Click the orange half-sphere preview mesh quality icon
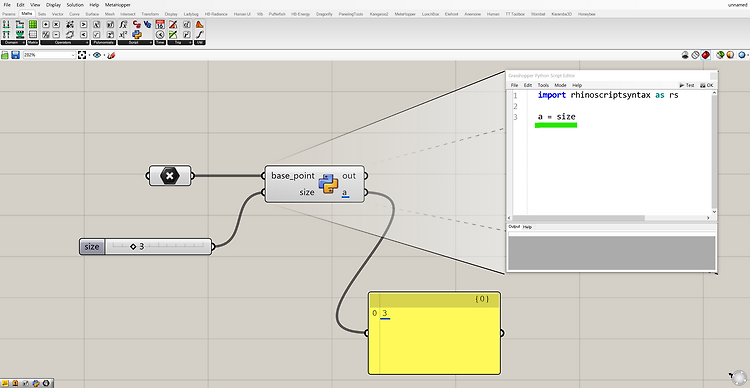This screenshot has height=388, width=750. click(730, 55)
